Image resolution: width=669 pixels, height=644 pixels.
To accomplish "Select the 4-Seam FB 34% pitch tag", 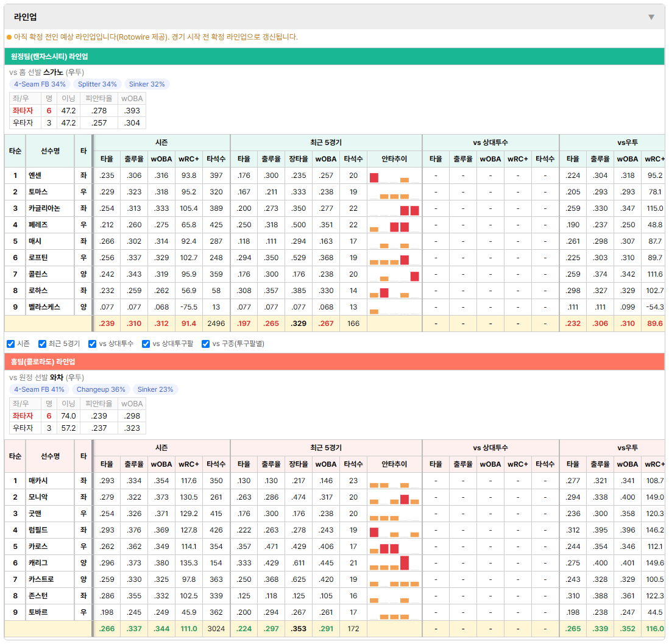I will (x=40, y=84).
